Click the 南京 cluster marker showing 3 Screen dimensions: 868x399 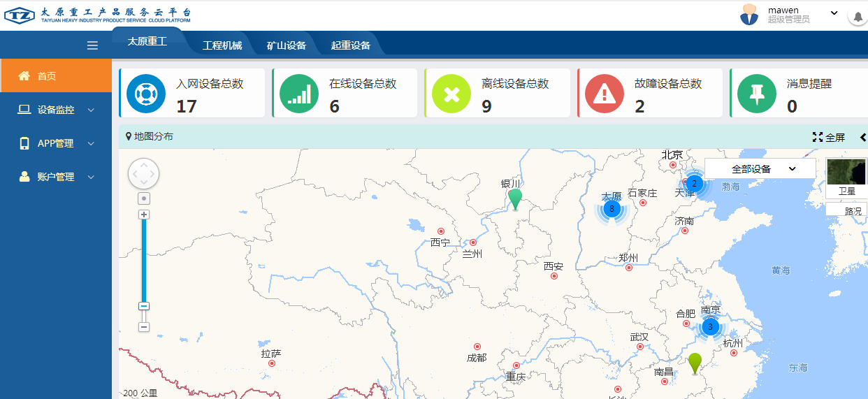(710, 326)
